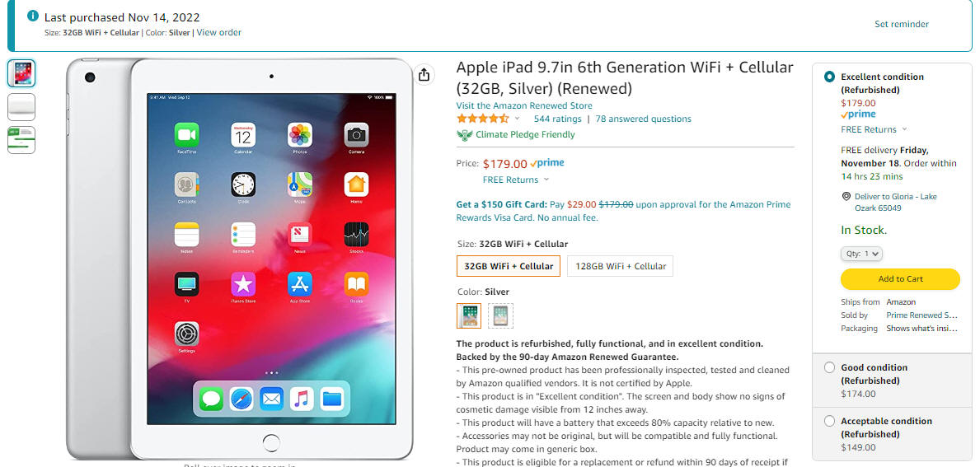Pick the Silver color swatch

pos(469,316)
